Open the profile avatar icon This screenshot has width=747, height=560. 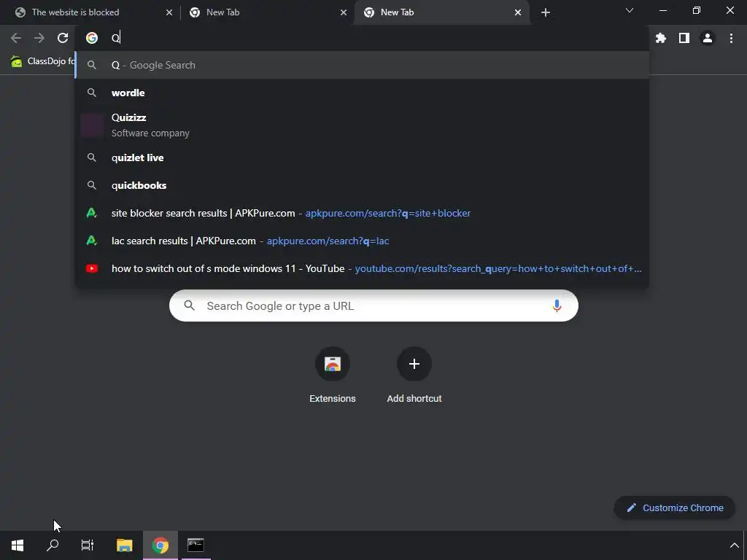coord(708,38)
